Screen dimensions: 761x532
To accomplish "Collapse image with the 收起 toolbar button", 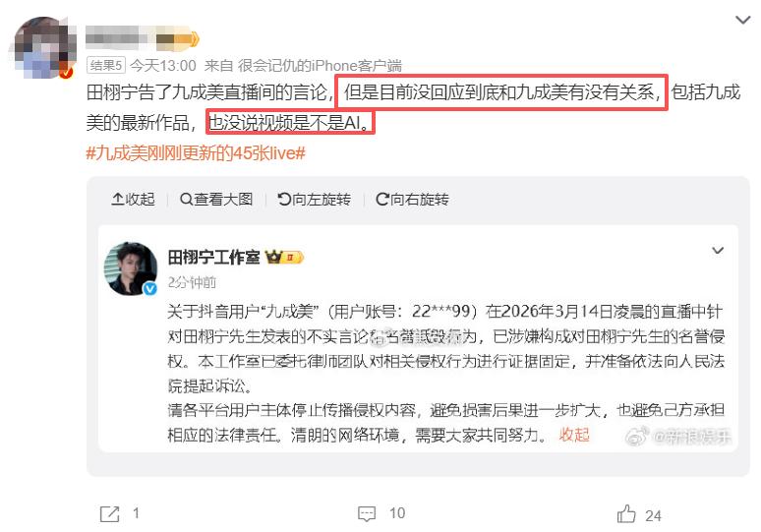I will [133, 199].
